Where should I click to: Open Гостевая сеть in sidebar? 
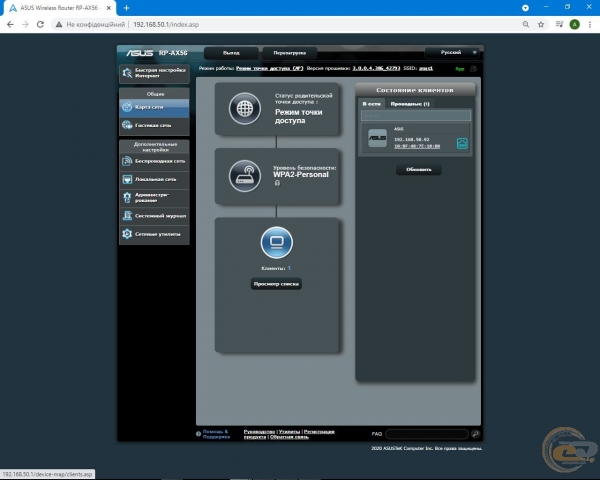click(154, 126)
